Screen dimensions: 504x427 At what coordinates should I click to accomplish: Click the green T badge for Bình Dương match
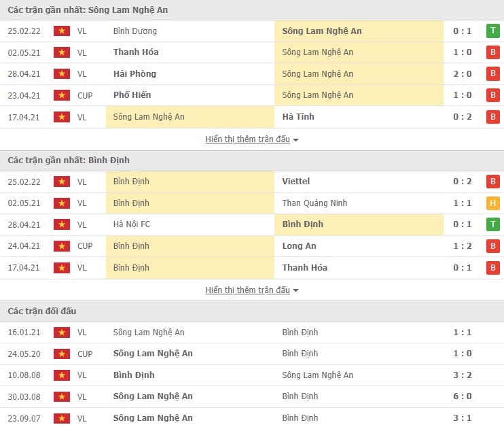pyautogui.click(x=492, y=31)
